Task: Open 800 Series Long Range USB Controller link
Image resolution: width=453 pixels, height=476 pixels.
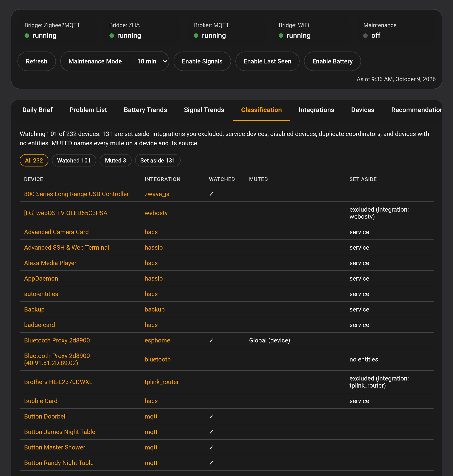Action: coord(76,194)
